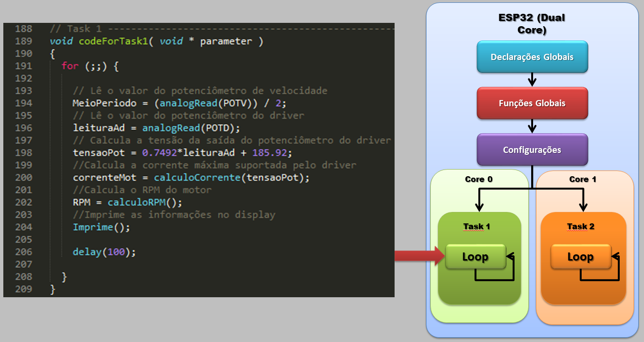The height and width of the screenshot is (342, 644).
Task: Select the Declarações Globais block
Action: pos(532,57)
